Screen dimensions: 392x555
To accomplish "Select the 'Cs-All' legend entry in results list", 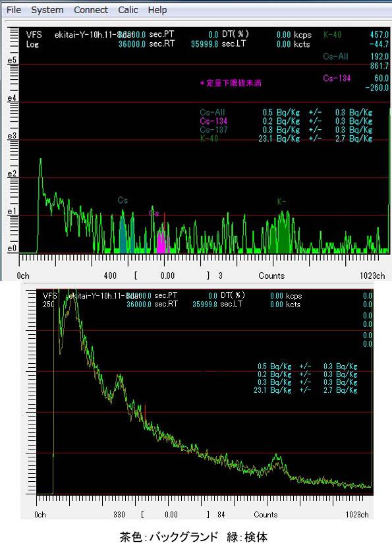I will (x=212, y=113).
